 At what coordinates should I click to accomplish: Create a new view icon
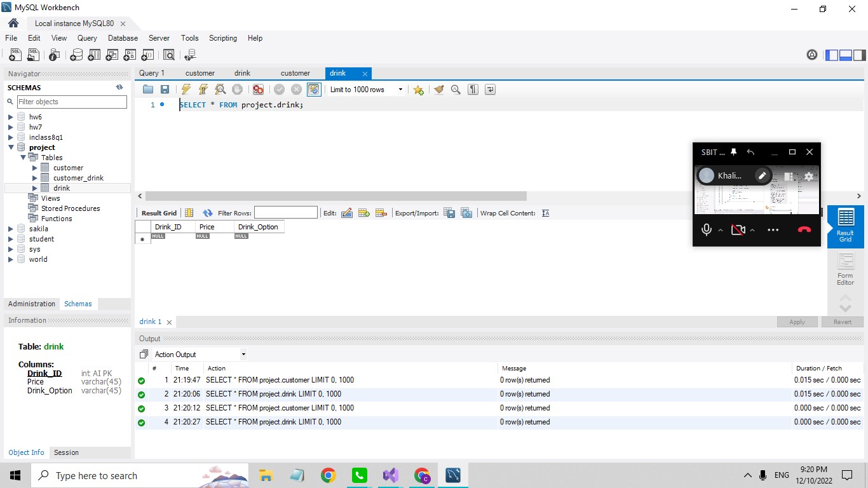[x=112, y=55]
